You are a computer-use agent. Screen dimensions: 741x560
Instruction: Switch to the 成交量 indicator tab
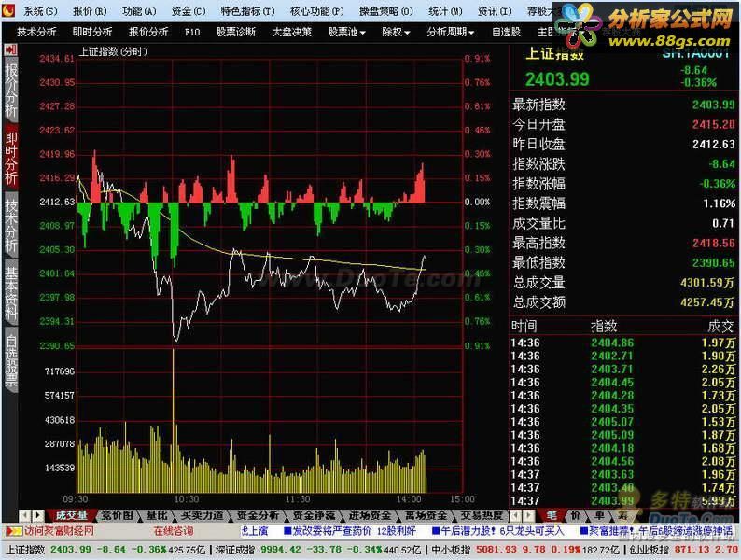[71, 515]
